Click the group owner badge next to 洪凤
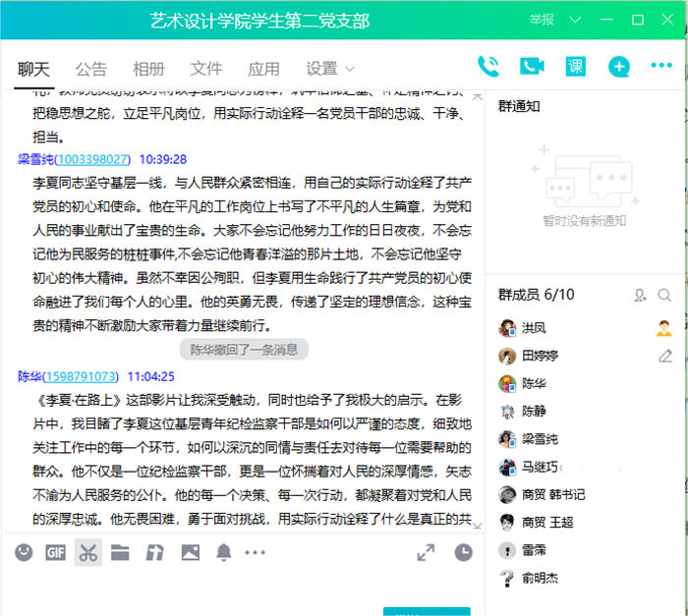688x616 pixels. [x=664, y=328]
